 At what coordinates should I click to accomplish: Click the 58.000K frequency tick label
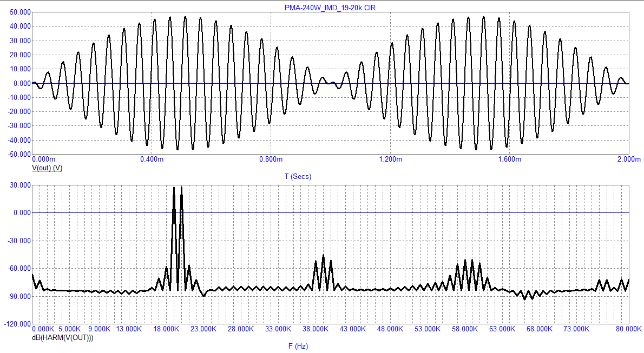pyautogui.click(x=465, y=329)
